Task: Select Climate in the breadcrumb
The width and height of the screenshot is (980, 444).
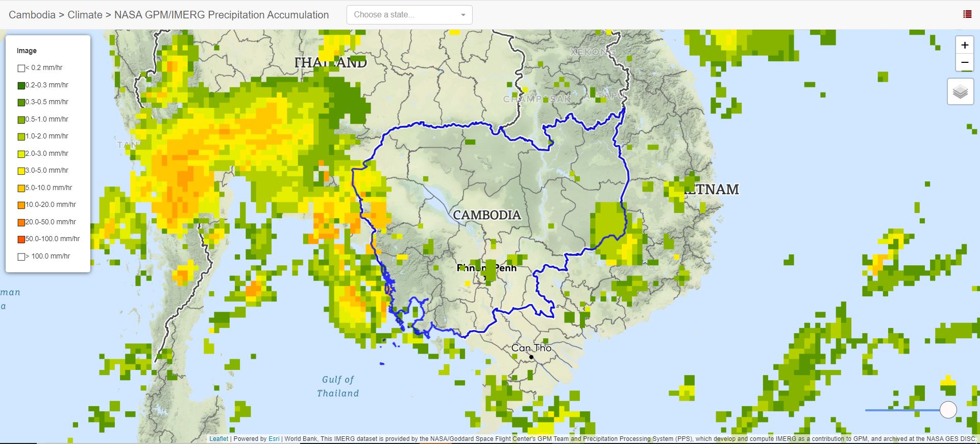Action: 85,15
